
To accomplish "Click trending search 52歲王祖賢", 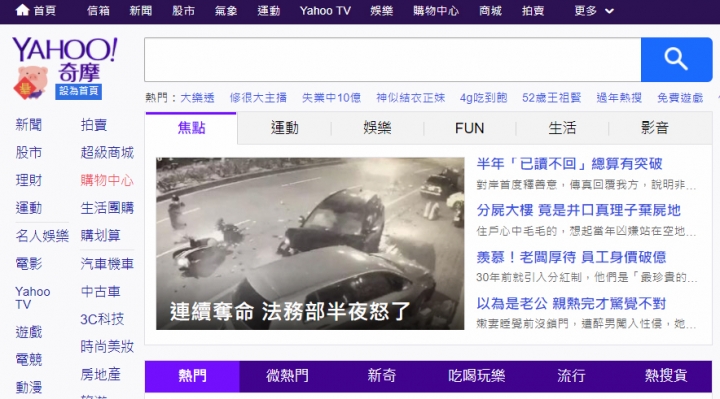I will point(551,98).
